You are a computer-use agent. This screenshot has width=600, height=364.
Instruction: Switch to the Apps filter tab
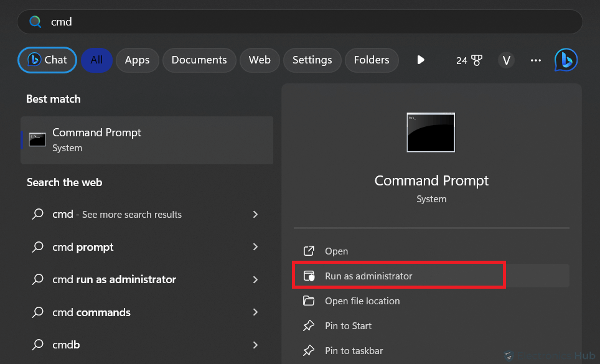pyautogui.click(x=137, y=60)
